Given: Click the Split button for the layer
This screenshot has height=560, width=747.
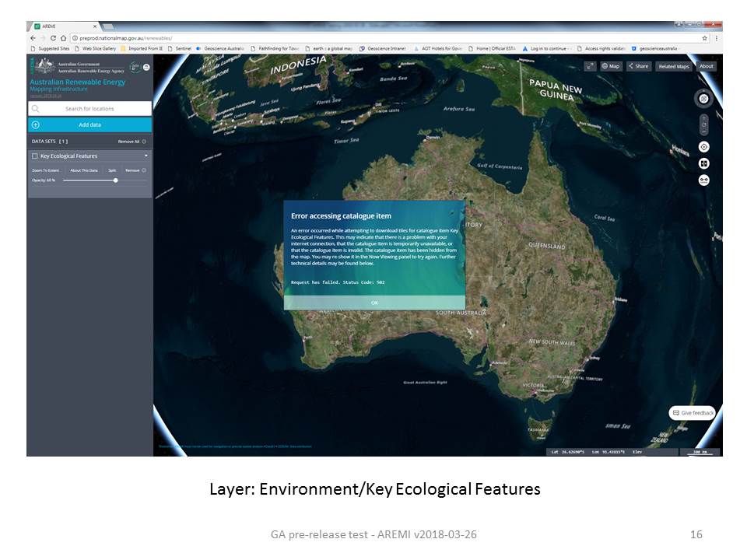Looking at the screenshot, I should 112,170.
